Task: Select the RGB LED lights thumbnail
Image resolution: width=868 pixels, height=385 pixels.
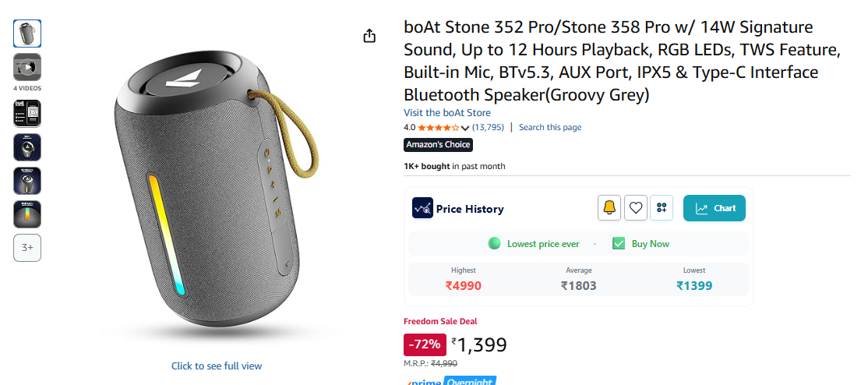Action: click(27, 214)
